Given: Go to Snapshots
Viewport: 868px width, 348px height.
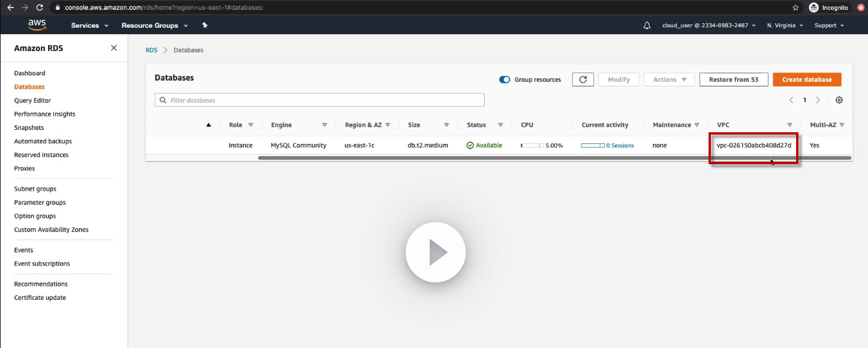Looking at the screenshot, I should point(29,128).
